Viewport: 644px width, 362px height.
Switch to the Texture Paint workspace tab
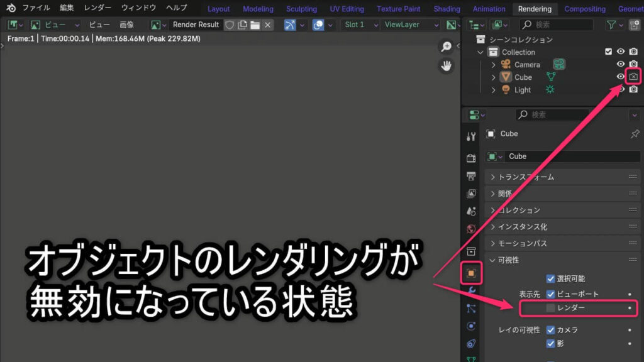(398, 9)
